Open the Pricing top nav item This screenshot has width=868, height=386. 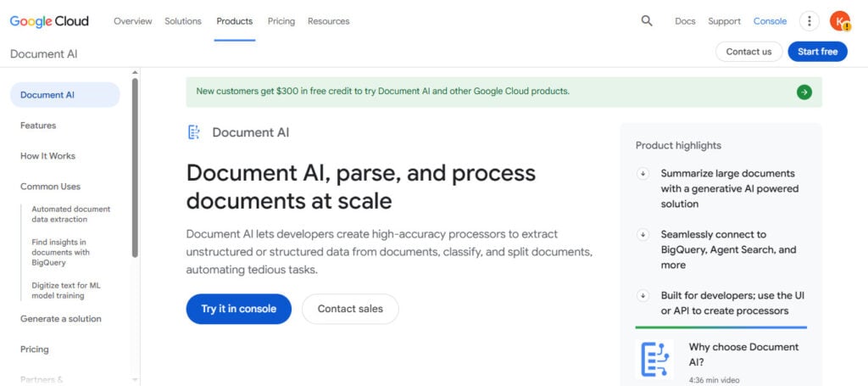281,21
